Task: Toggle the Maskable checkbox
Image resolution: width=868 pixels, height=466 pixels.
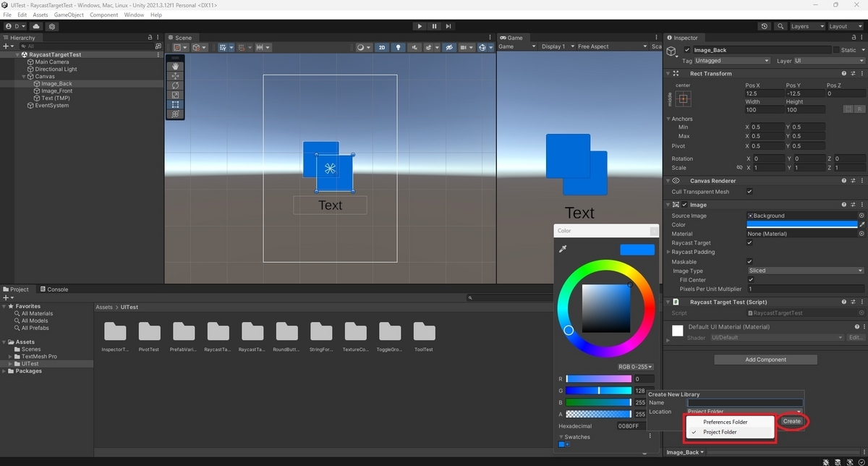Action: [749, 262]
